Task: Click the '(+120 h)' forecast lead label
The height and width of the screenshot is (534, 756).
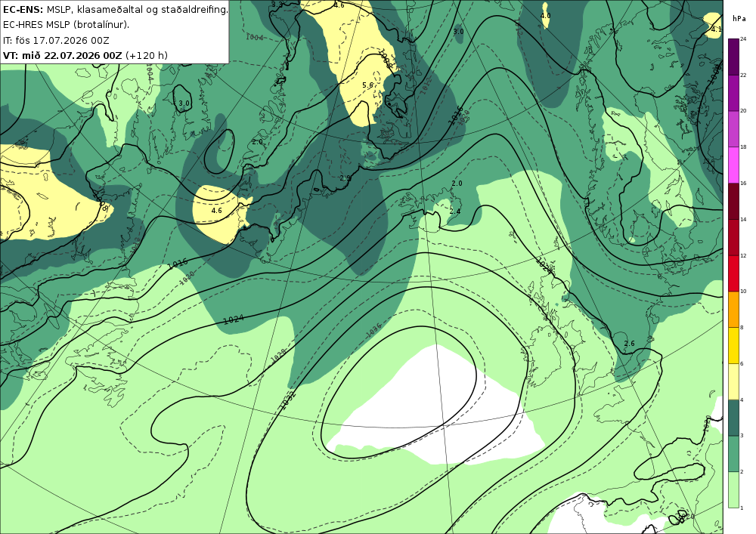Action: [x=147, y=55]
